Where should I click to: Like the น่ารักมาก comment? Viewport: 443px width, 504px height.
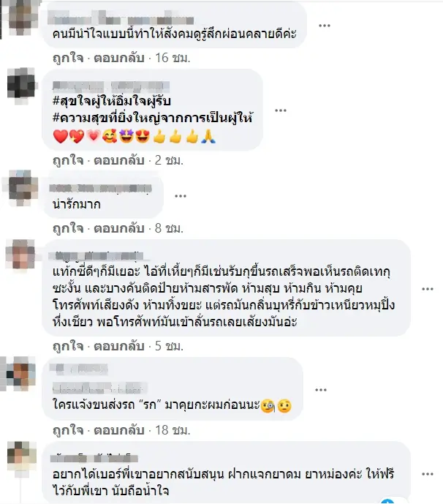[x=68, y=228]
